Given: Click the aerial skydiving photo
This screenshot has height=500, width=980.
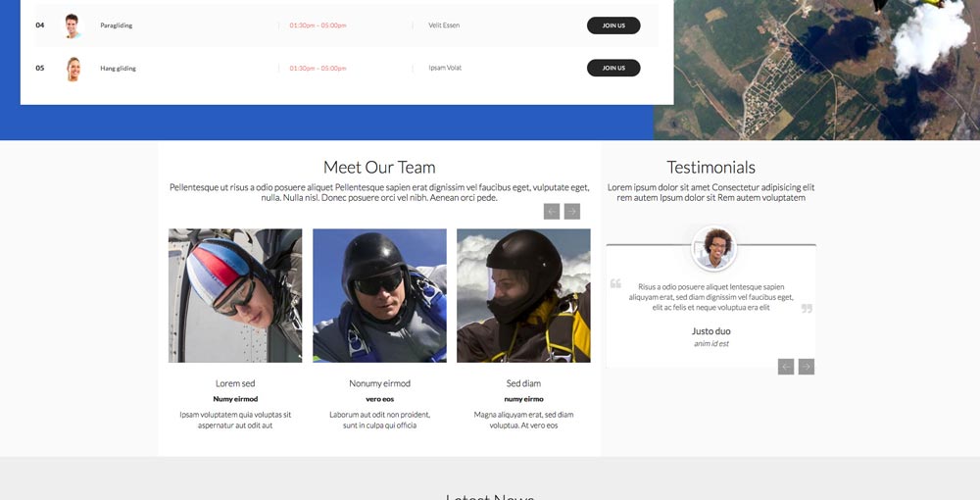Looking at the screenshot, I should 816,69.
